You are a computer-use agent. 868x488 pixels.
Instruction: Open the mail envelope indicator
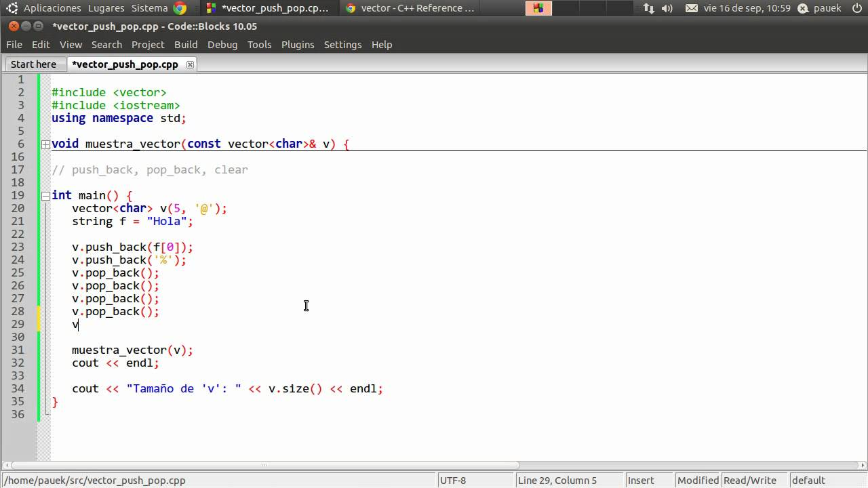[x=691, y=8]
